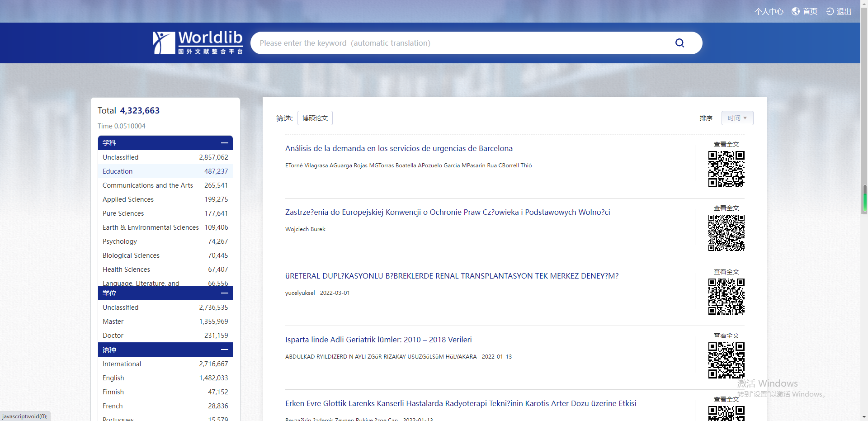This screenshot has width=868, height=421.
Task: Open QR code for Análisis de la demanda
Action: (726, 169)
